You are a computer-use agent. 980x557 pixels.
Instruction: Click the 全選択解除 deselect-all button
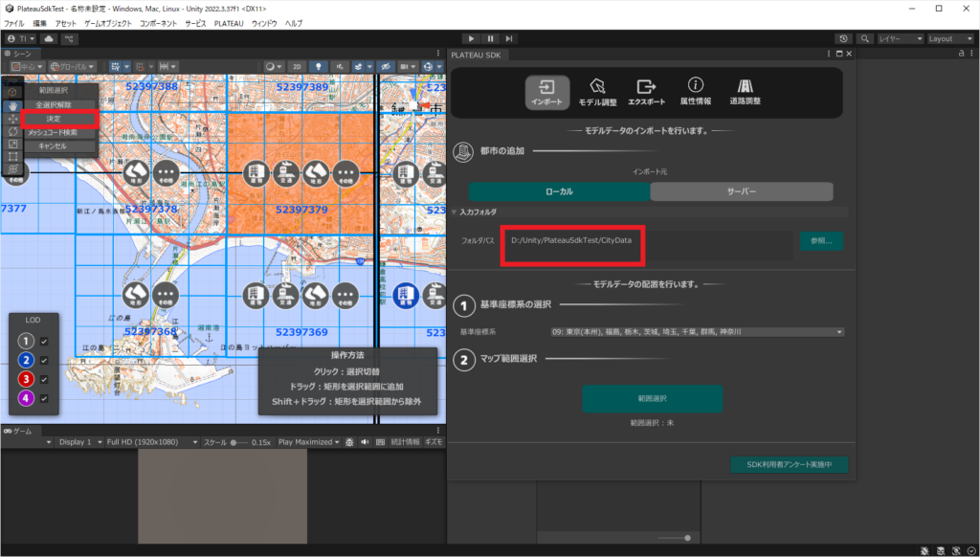[x=54, y=105]
